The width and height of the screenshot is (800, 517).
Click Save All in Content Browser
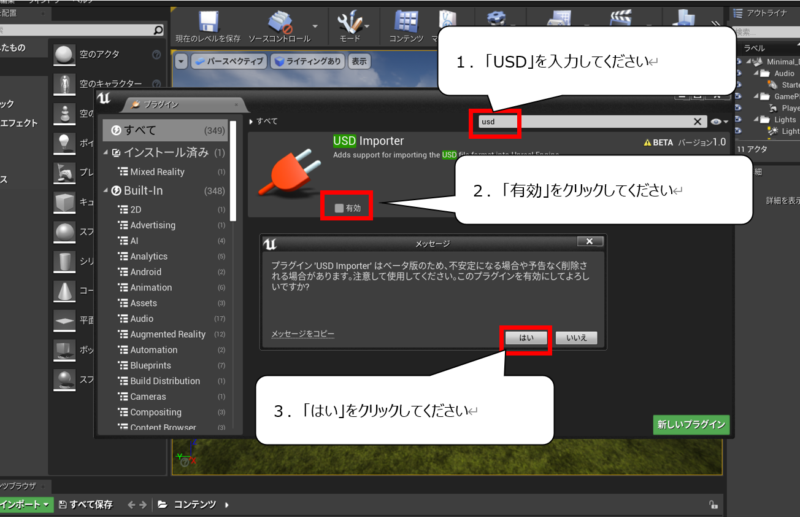(86, 504)
